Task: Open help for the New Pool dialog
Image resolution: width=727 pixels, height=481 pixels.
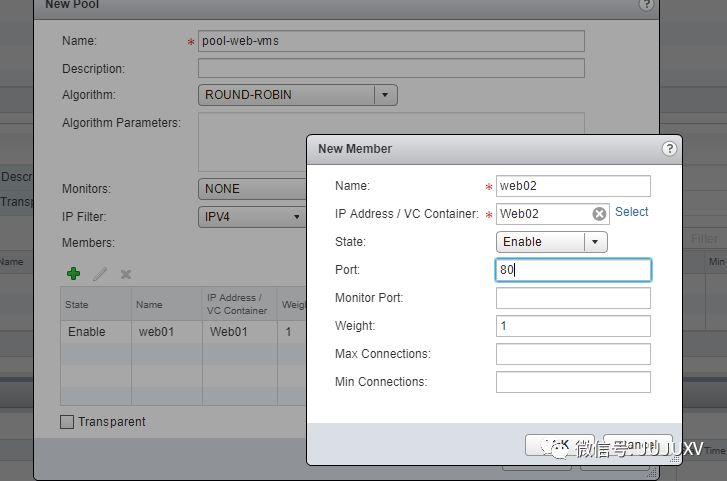Action: point(646,4)
